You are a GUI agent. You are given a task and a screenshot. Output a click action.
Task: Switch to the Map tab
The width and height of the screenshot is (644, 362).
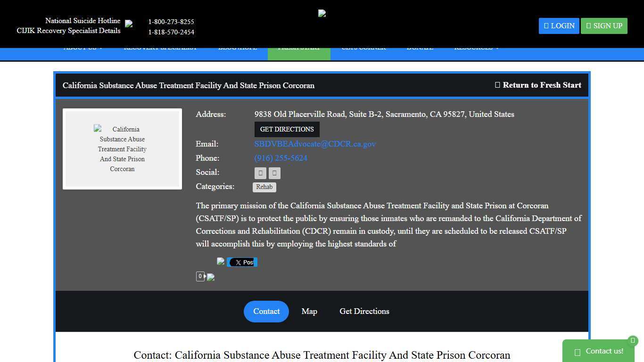(x=309, y=312)
